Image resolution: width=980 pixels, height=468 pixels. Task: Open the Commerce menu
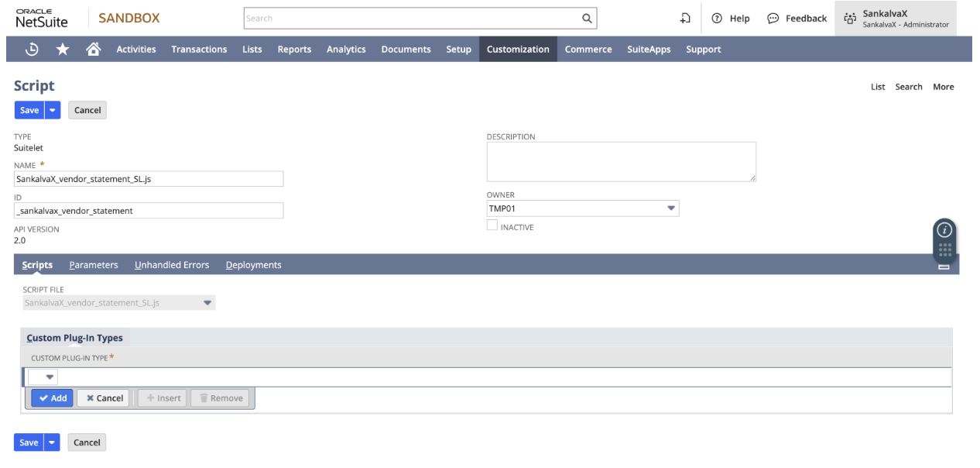[588, 50]
